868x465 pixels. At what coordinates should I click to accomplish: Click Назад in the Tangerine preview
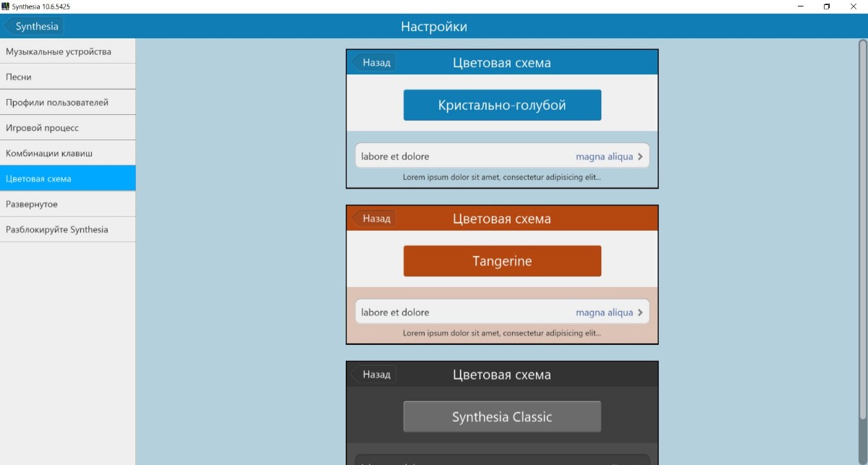point(374,218)
